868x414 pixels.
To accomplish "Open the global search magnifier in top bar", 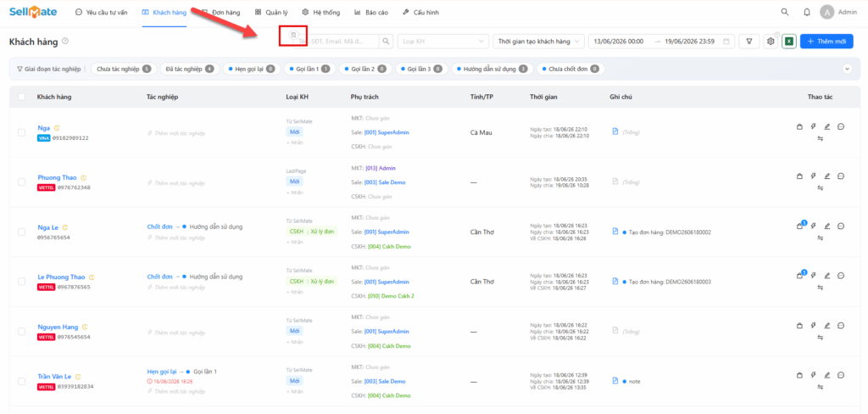I will point(785,12).
